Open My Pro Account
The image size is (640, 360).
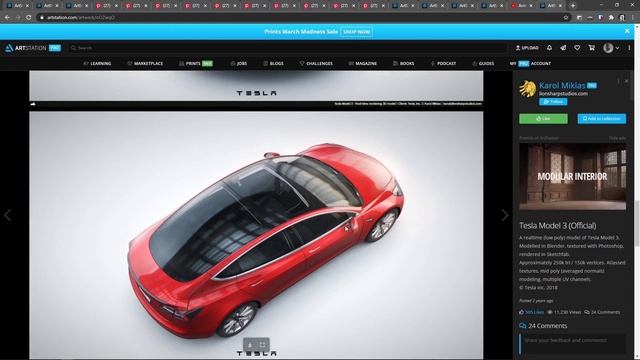530,64
